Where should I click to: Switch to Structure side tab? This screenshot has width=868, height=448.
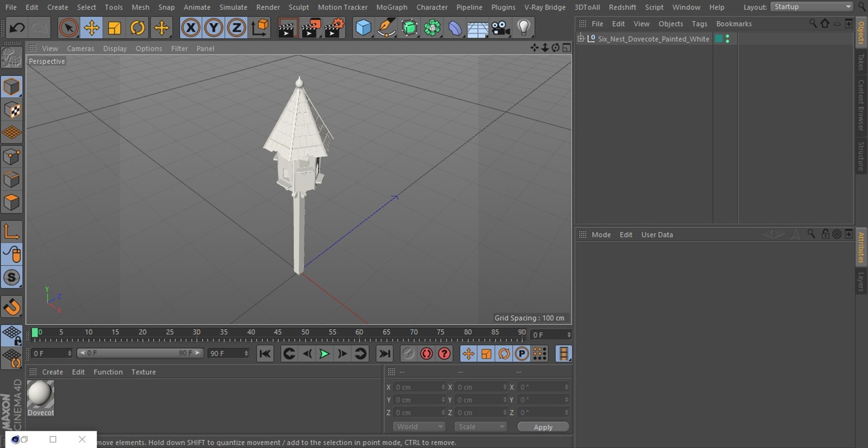click(861, 156)
